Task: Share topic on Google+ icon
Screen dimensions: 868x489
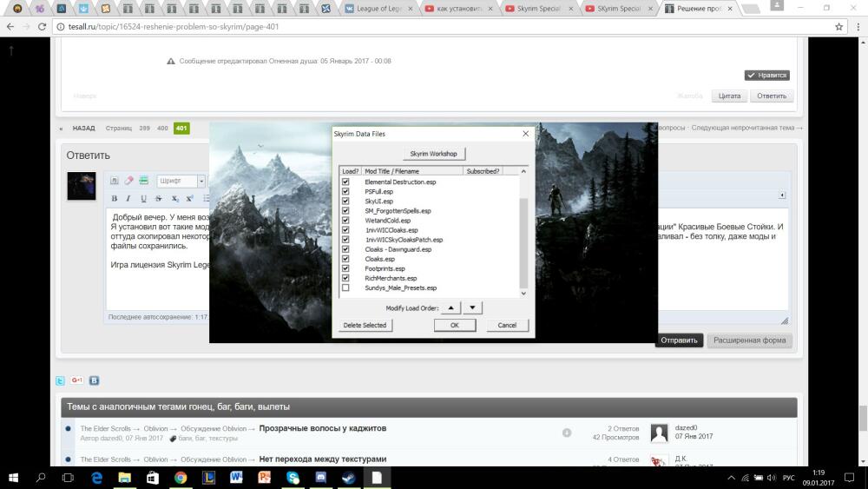Action: tap(77, 380)
